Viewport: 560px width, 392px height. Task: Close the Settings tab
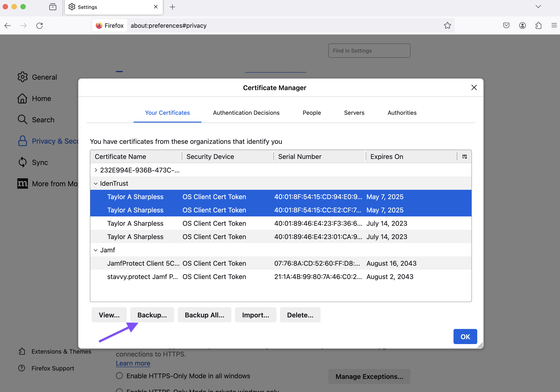click(156, 7)
